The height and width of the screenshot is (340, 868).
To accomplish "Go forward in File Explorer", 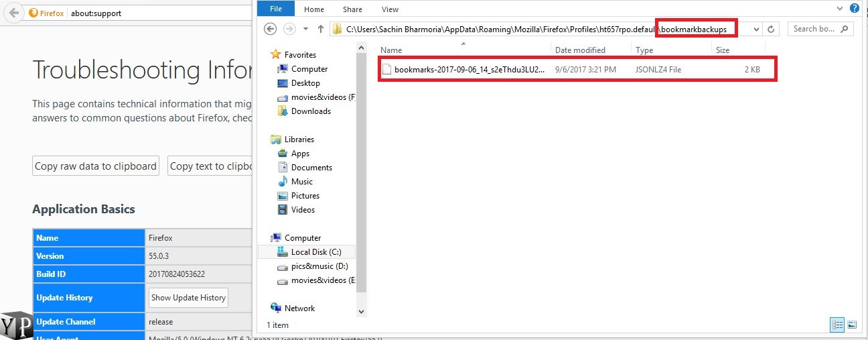I will (289, 29).
